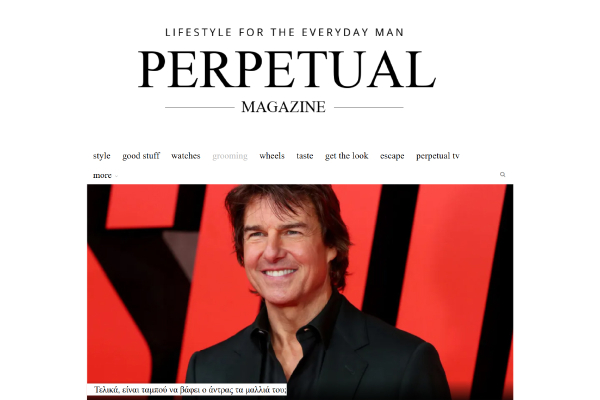This screenshot has width=600, height=400.
Task: Click the line left of MAGAZINE
Action: pos(200,108)
